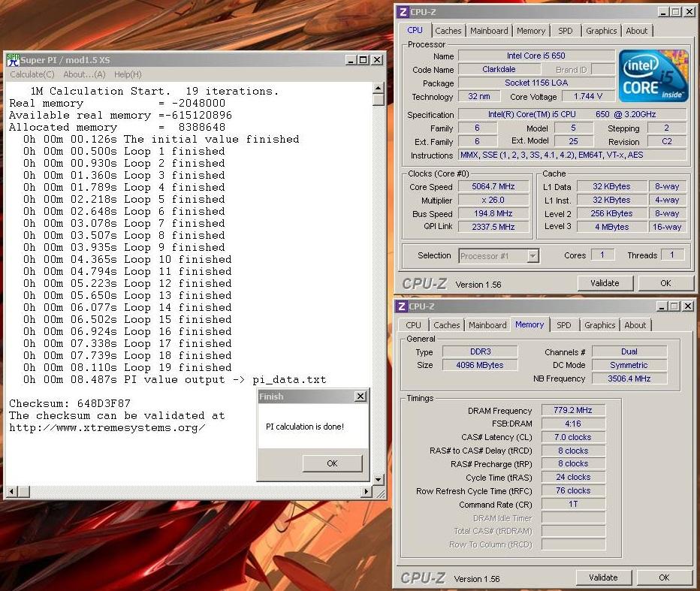The width and height of the screenshot is (700, 591).
Task: Select the CPU tab in top CPU-Z window
Action: click(415, 30)
